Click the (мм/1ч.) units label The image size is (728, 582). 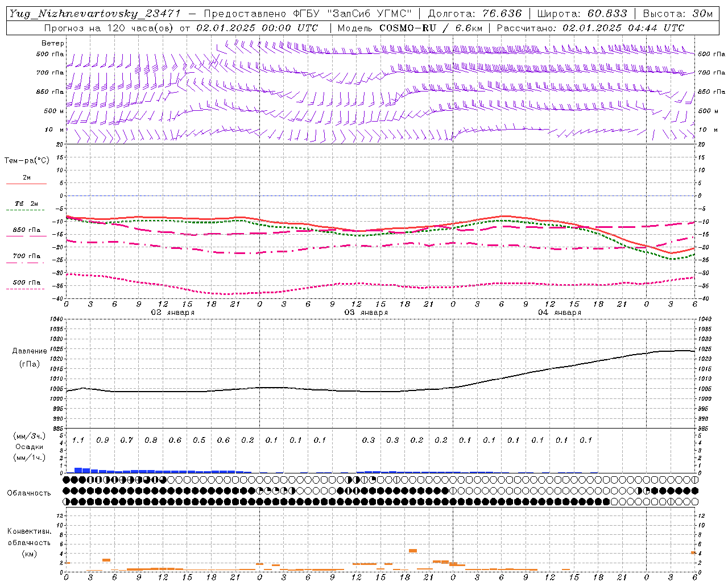tap(30, 458)
